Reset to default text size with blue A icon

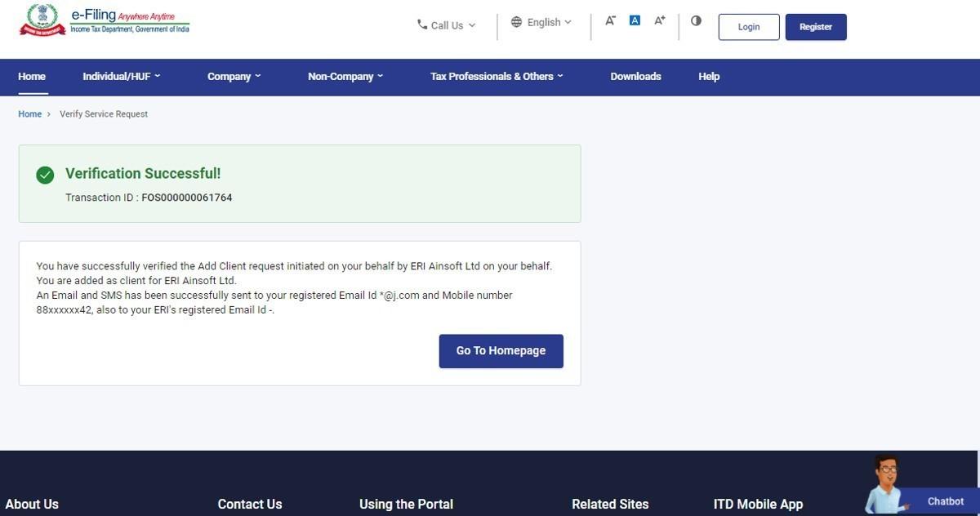[x=634, y=19]
